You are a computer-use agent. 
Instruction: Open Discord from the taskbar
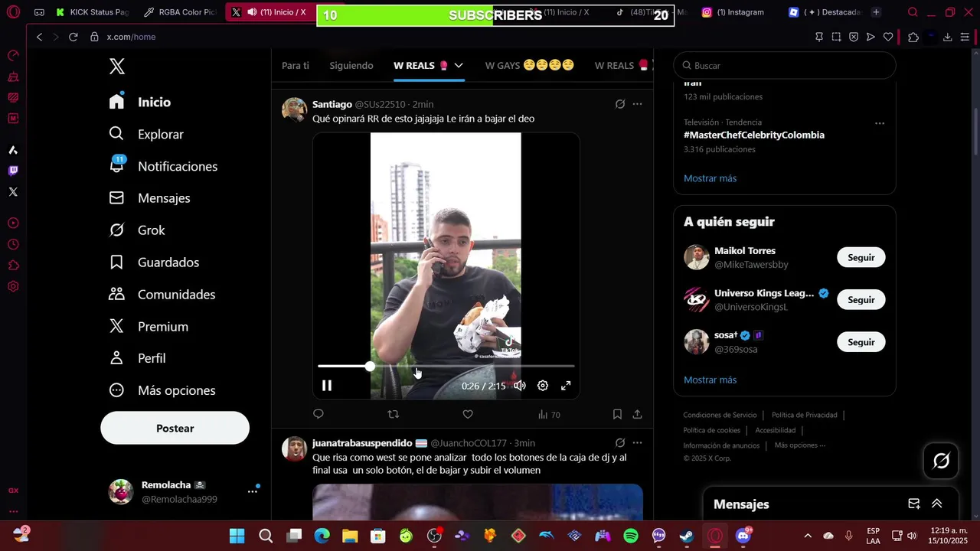click(743, 536)
